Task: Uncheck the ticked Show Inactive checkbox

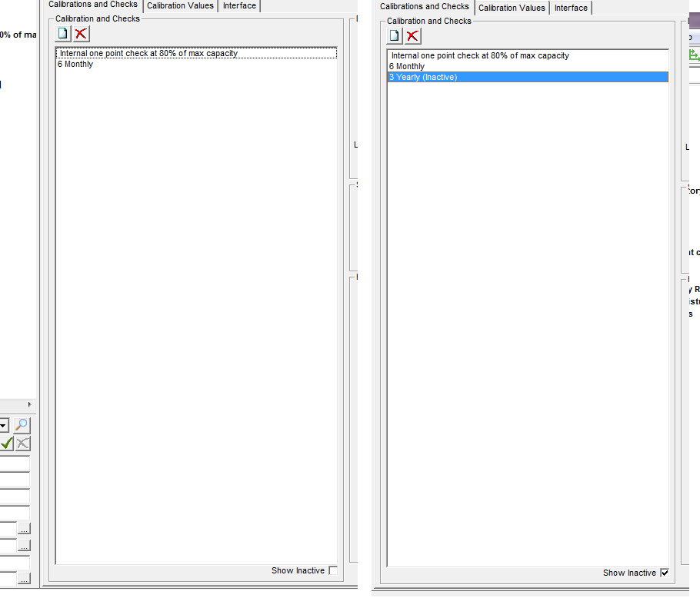Action: 665,573
